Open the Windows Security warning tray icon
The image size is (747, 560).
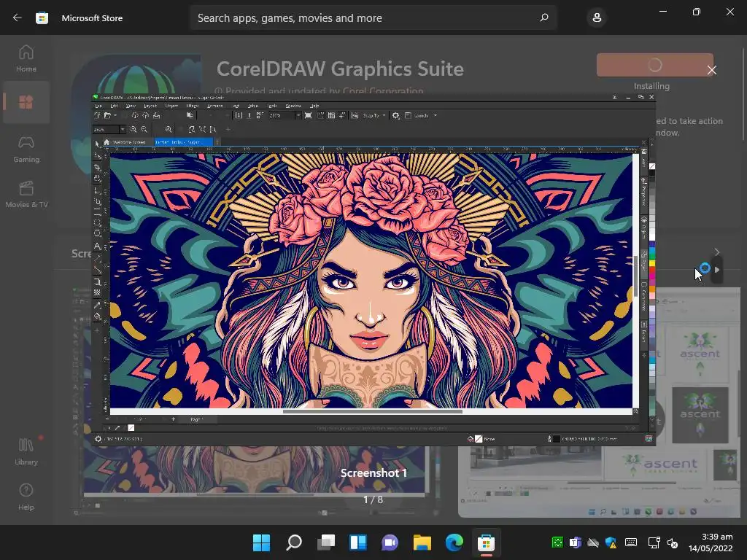(x=611, y=542)
